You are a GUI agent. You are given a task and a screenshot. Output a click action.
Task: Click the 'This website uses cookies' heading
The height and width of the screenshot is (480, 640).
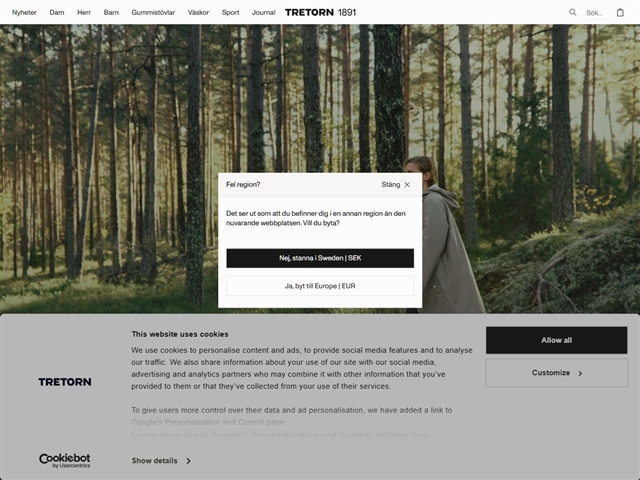click(180, 334)
